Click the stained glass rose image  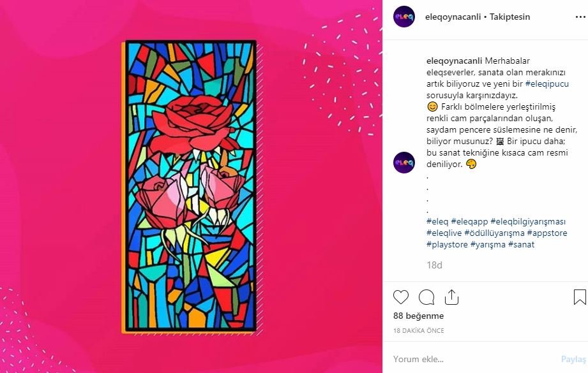191,186
